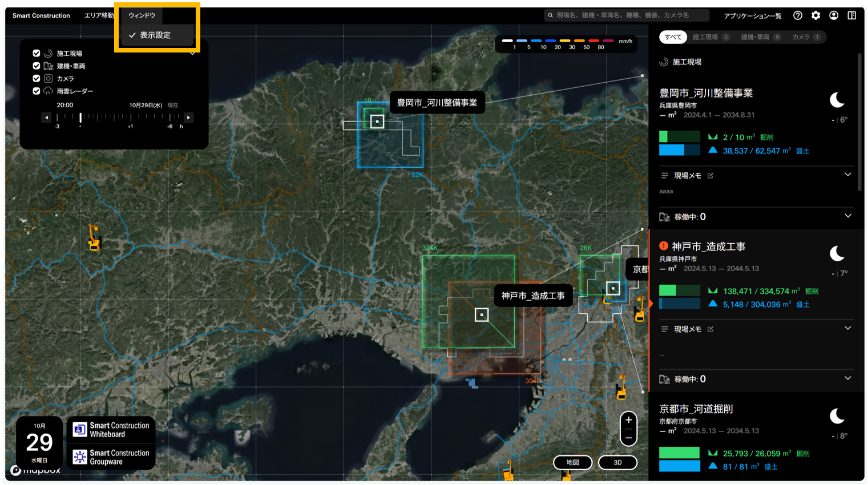Click the excavator icon on the left of the map
Image resolution: width=868 pixels, height=485 pixels.
point(94,237)
